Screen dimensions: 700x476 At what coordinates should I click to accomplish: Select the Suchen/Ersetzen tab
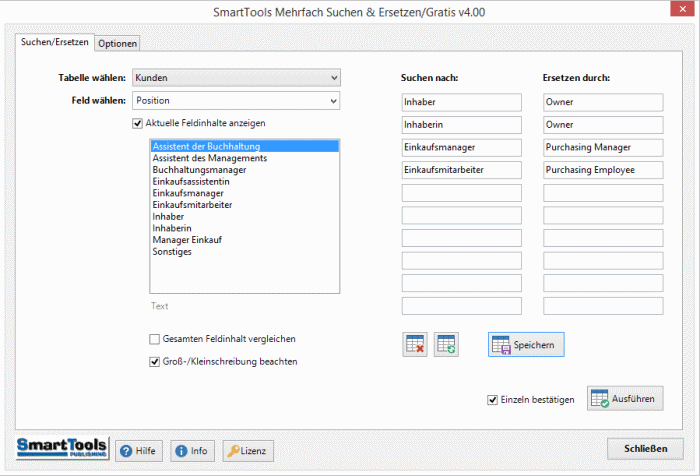[x=54, y=42]
